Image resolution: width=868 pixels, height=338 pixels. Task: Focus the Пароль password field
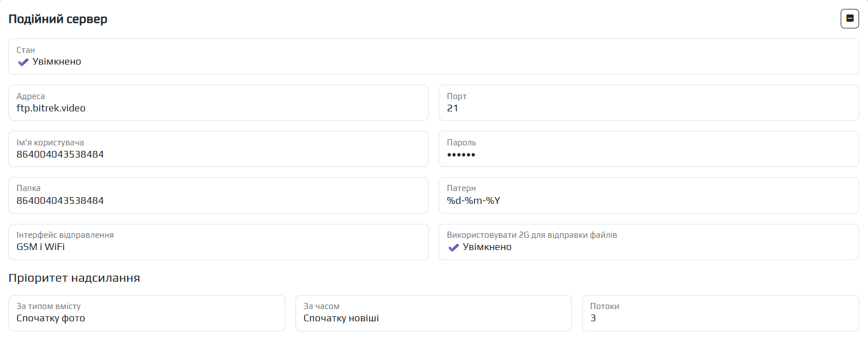648,154
